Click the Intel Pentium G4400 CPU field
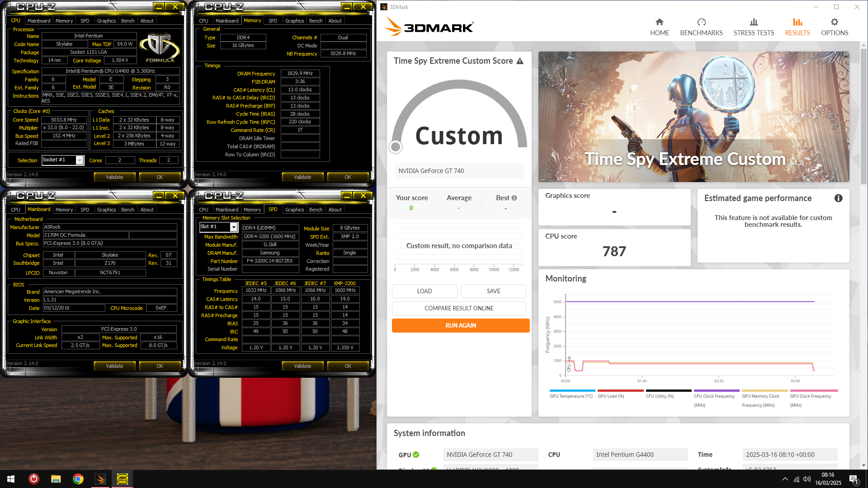868x488 pixels. pos(640,455)
